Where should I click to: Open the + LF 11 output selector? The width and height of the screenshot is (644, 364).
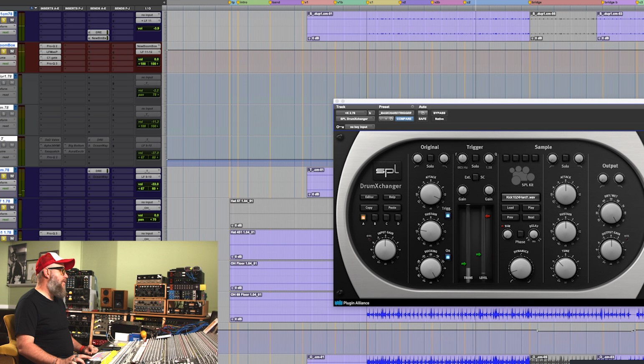pyautogui.click(x=148, y=20)
